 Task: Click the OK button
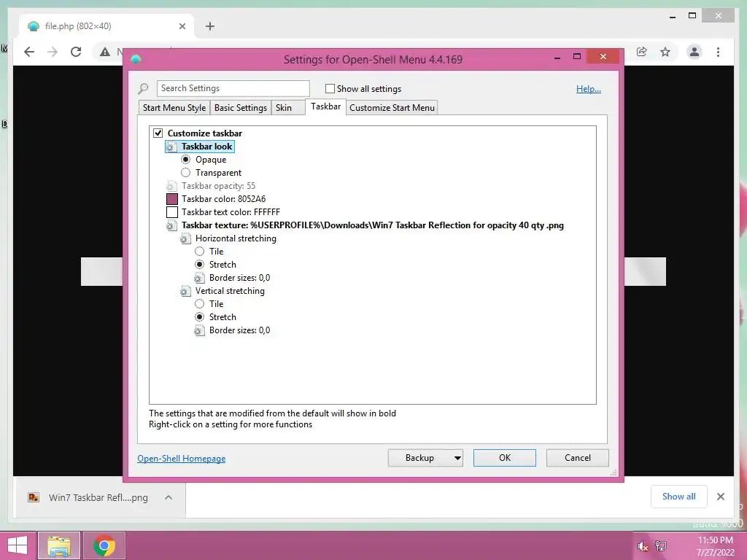pyautogui.click(x=505, y=458)
